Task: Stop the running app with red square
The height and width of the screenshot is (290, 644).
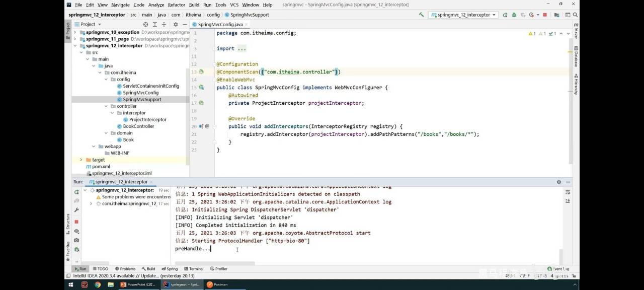Action: point(545,15)
